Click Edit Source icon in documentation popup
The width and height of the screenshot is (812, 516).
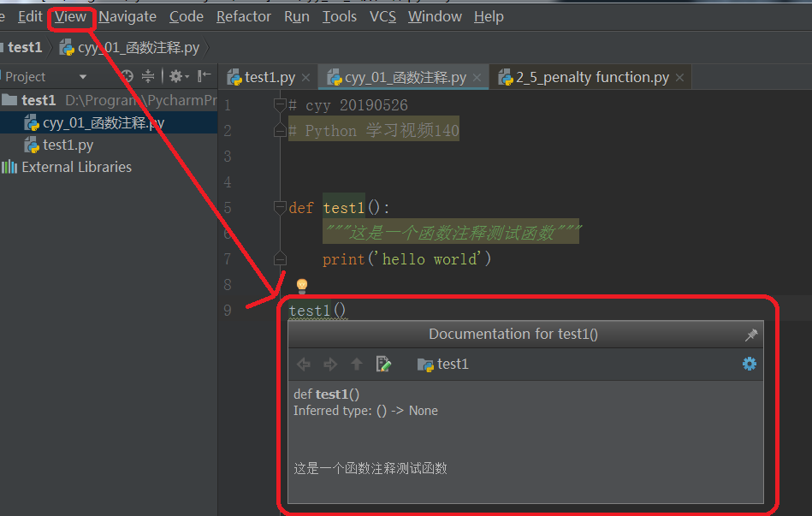click(383, 365)
